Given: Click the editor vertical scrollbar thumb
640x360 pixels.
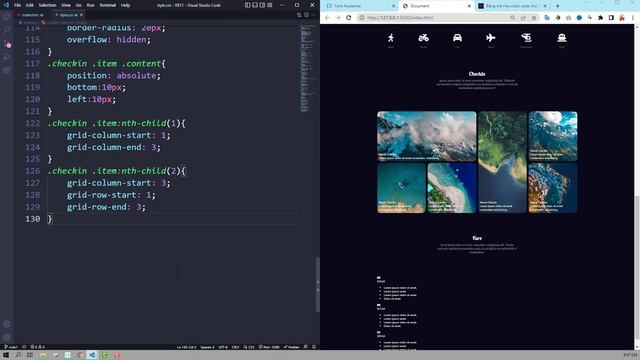Looking at the screenshot, I should point(318,285).
